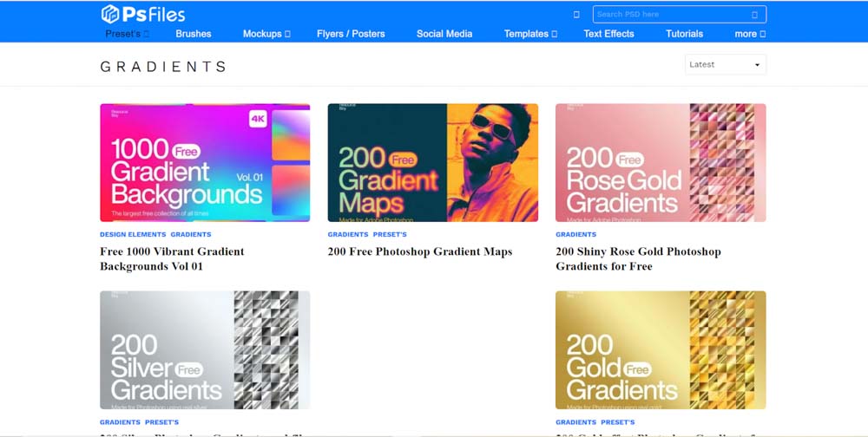Go to Text Effects page

pos(608,34)
